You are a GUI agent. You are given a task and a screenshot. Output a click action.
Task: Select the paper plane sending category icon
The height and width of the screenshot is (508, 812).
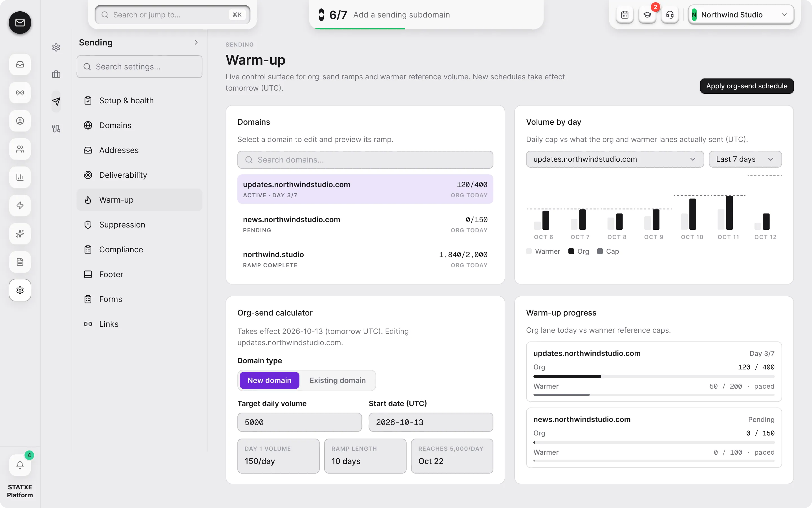click(56, 102)
